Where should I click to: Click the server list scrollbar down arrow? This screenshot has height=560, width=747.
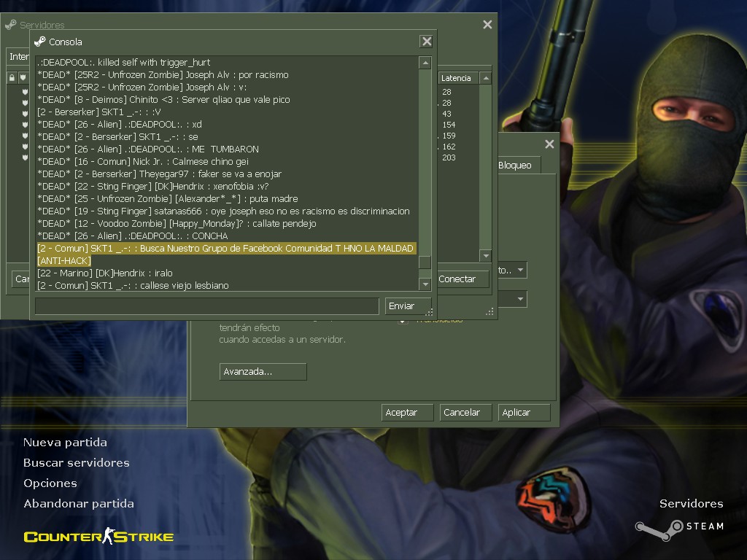485,256
